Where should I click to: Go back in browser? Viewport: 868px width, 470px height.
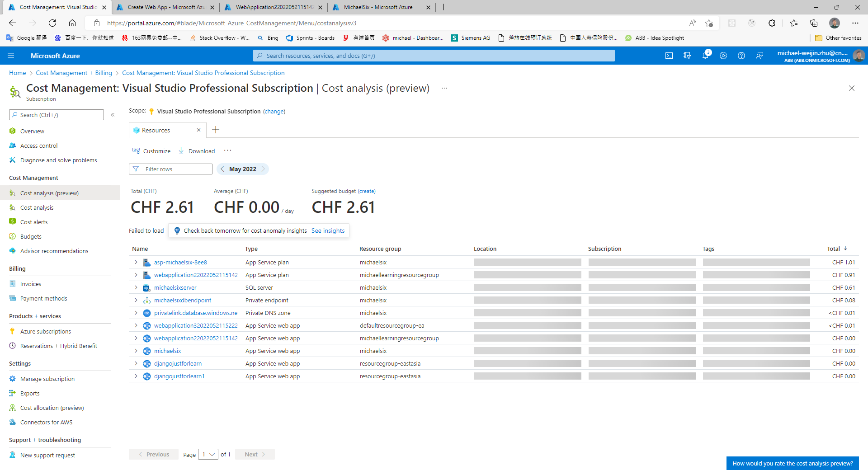click(x=13, y=23)
